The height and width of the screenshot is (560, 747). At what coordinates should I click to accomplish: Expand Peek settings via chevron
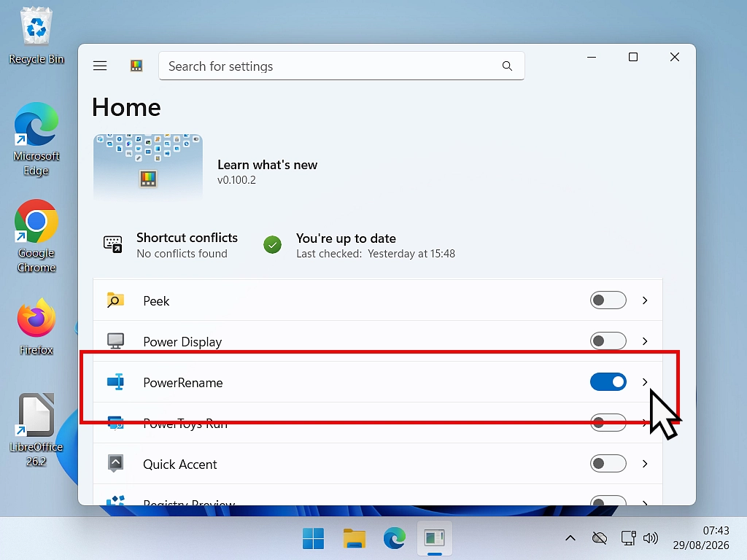click(x=645, y=300)
